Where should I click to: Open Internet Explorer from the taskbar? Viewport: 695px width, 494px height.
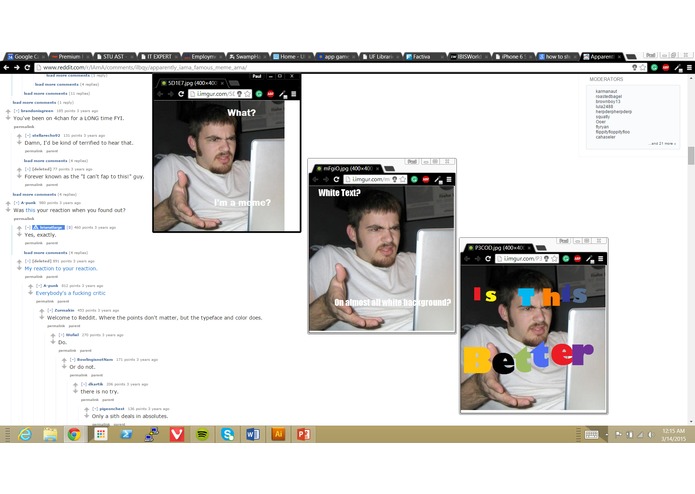25,434
